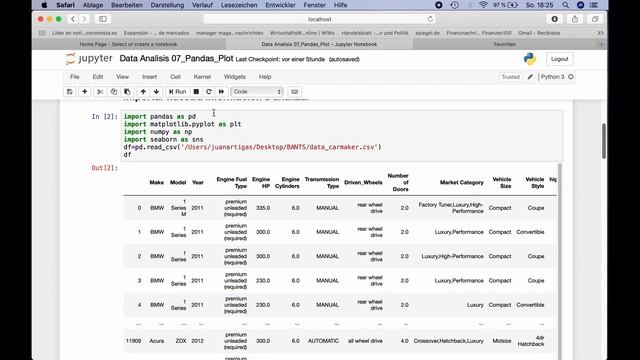Rename the notebook title Data Analisis 07_Pandas_Plot
The width and height of the screenshot is (640, 360).
click(176, 59)
